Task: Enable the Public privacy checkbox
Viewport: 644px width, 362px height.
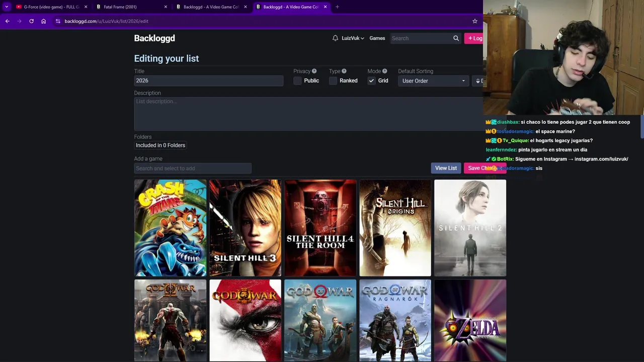Action: click(x=297, y=81)
